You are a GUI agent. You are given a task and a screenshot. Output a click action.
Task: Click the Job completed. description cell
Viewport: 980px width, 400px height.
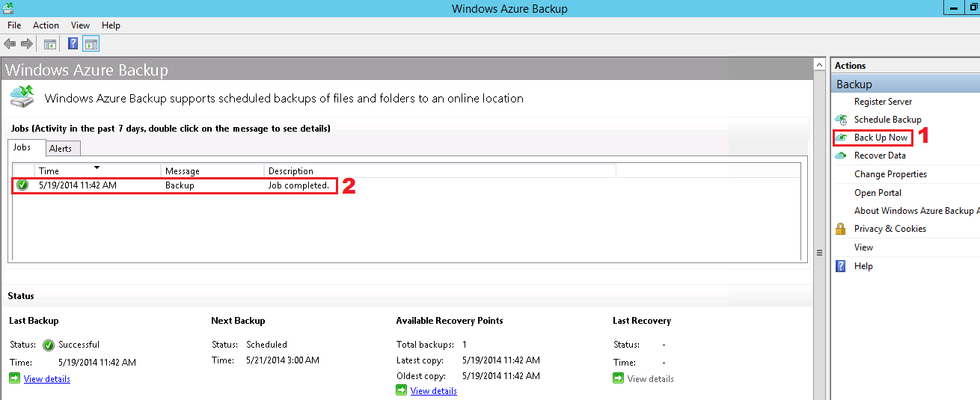298,185
